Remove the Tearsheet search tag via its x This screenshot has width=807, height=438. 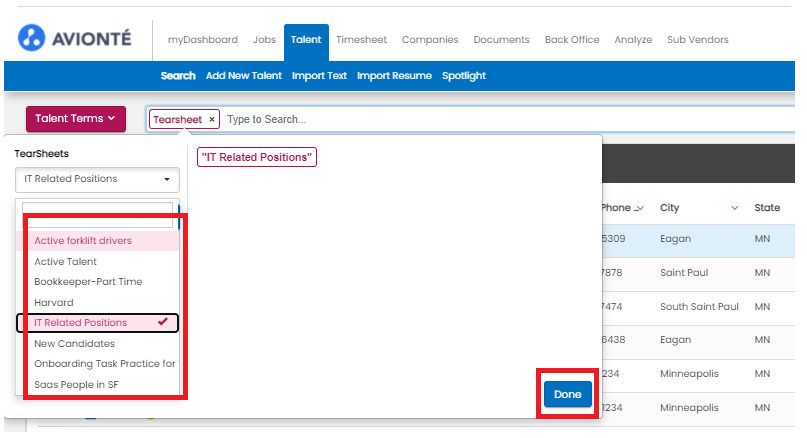point(212,119)
